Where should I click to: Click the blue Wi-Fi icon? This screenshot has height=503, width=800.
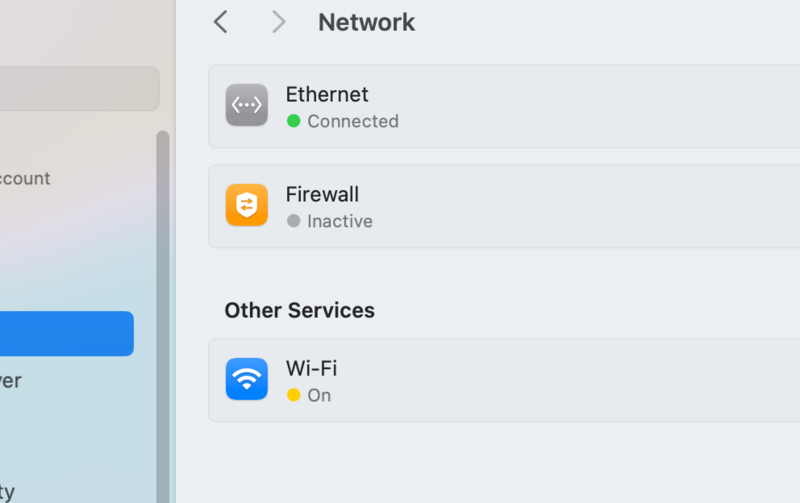pyautogui.click(x=246, y=379)
